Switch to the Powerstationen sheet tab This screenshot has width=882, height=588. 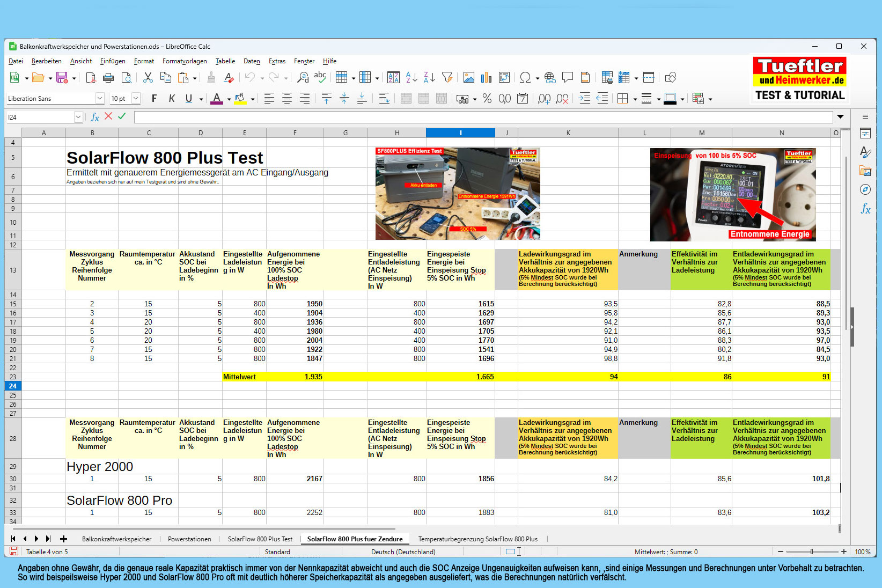189,539
